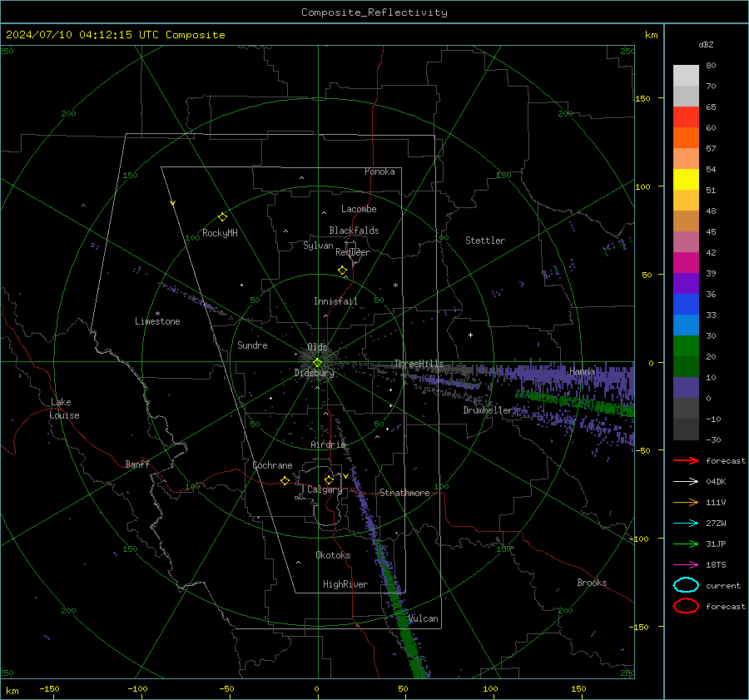Click the yellow diamond marker above Calgary
Viewport: 749px width, 700px height.
point(329,479)
